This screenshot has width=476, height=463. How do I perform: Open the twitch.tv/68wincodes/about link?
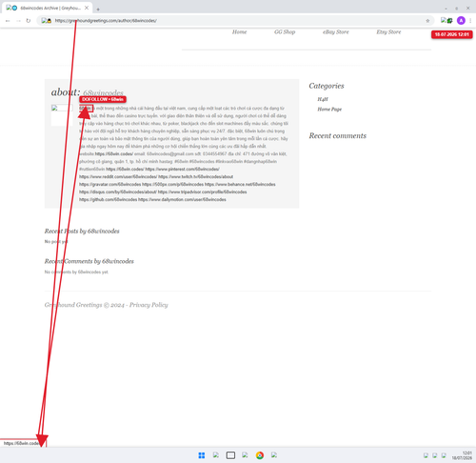click(x=196, y=177)
